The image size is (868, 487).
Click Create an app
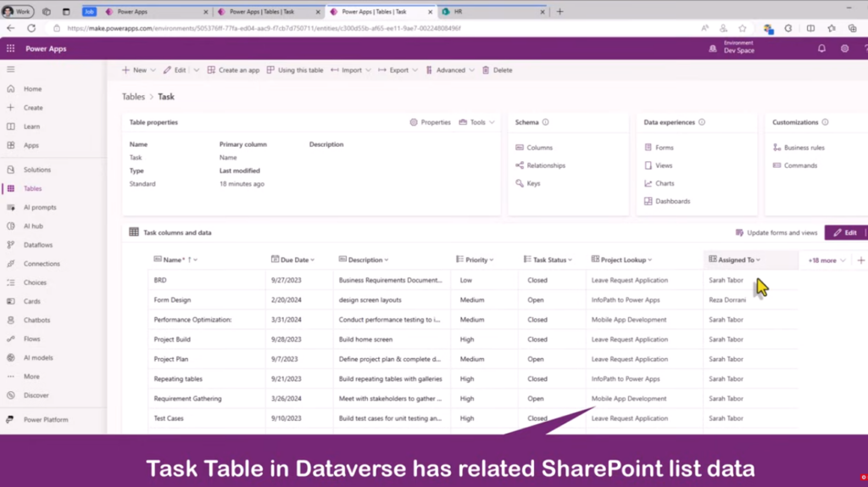[x=233, y=70]
